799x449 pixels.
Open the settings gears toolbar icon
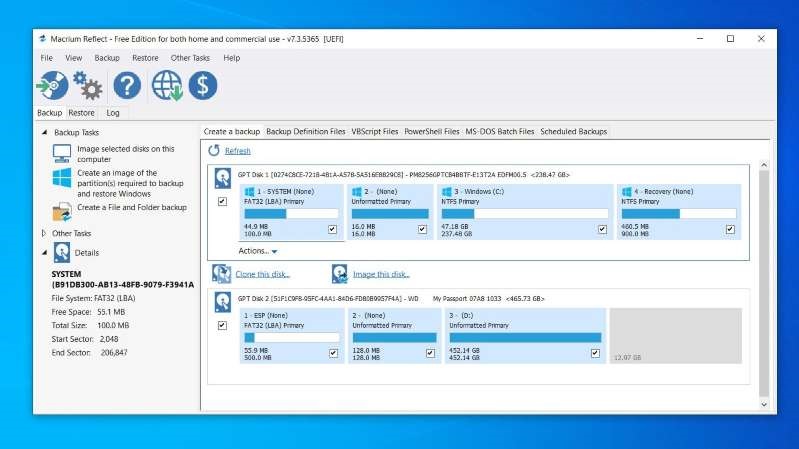click(x=88, y=85)
